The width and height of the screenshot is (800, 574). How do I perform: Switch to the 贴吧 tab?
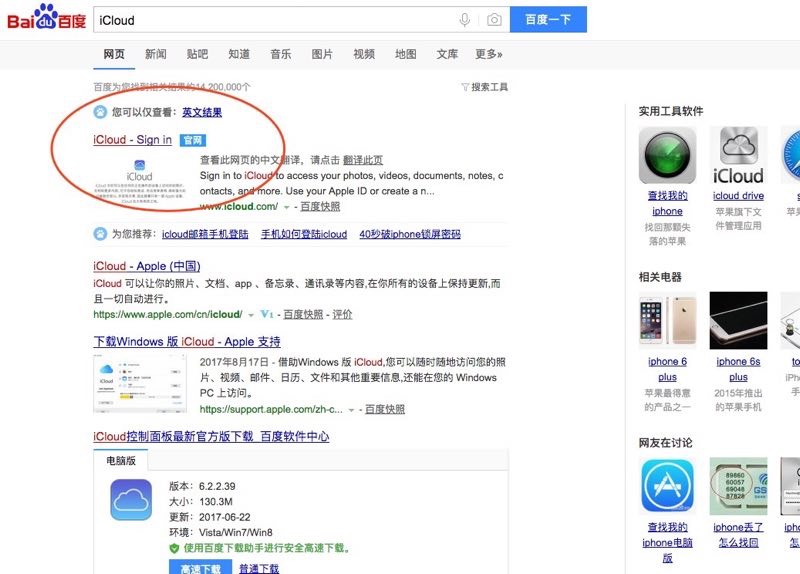pos(197,54)
